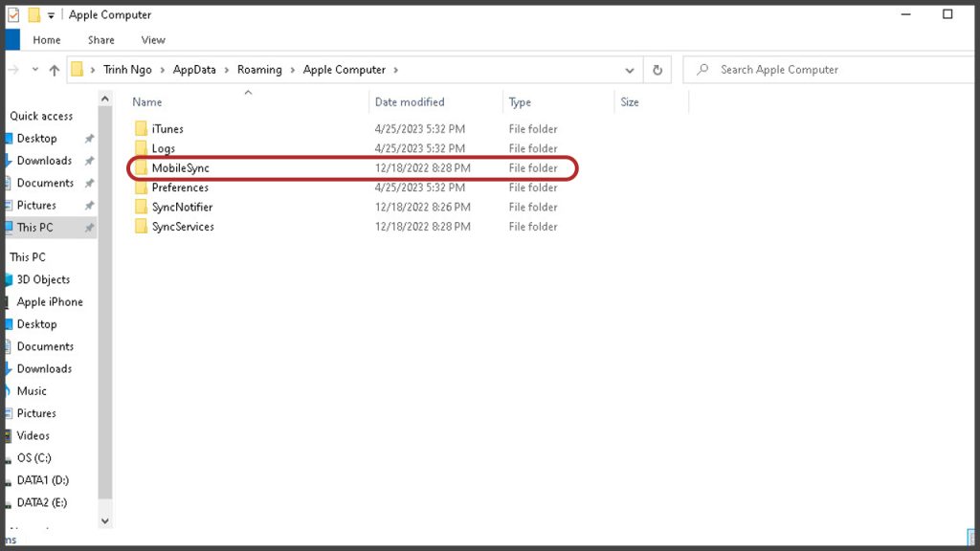Click the SyncServices folder icon
The width and height of the screenshot is (980, 551).
141,227
